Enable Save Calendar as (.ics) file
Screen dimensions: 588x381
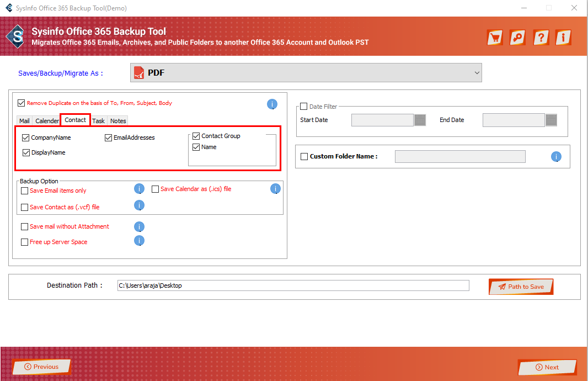155,189
